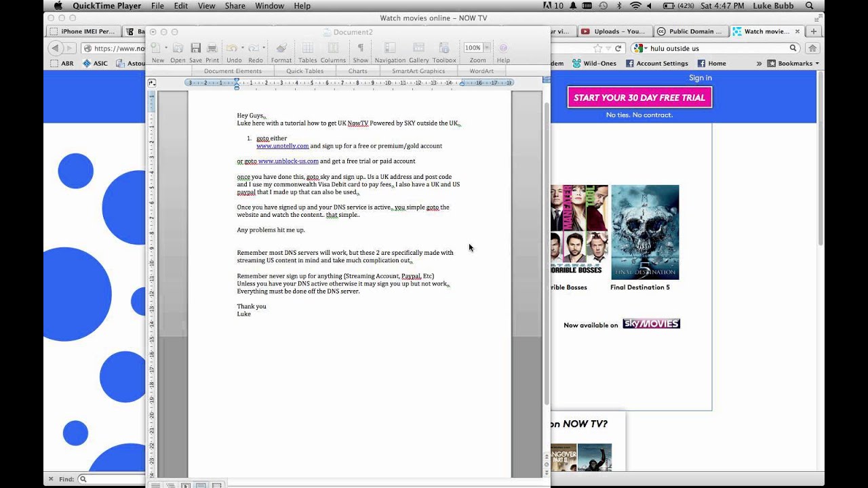Switch to Draft view at Word's bottom bar
Screen dimensions: 868x488
[155, 485]
